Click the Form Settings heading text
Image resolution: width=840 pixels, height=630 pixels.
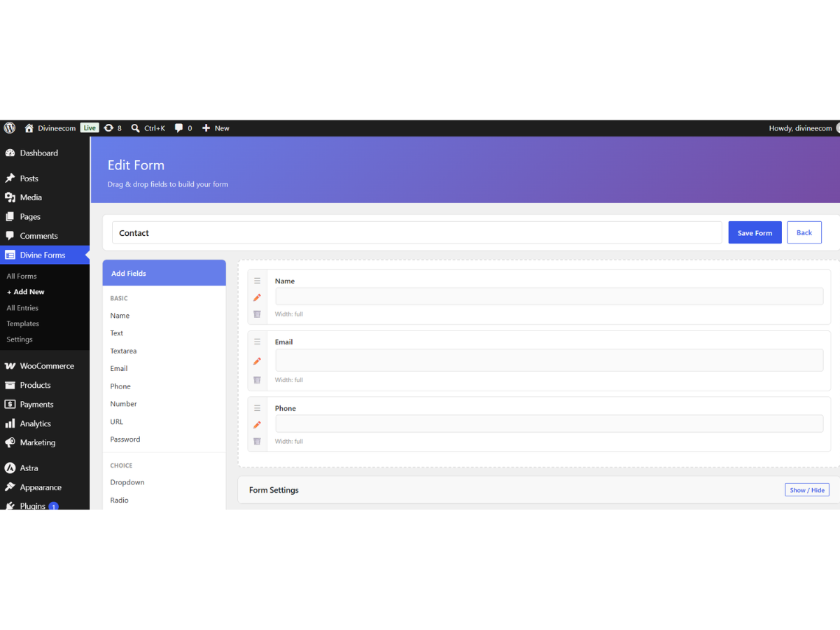[x=274, y=490]
